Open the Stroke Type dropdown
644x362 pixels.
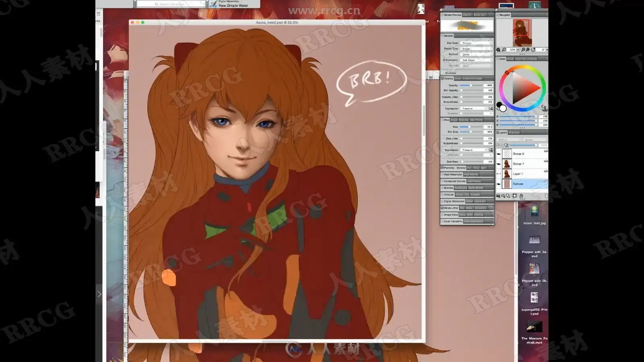pyautogui.click(x=477, y=49)
